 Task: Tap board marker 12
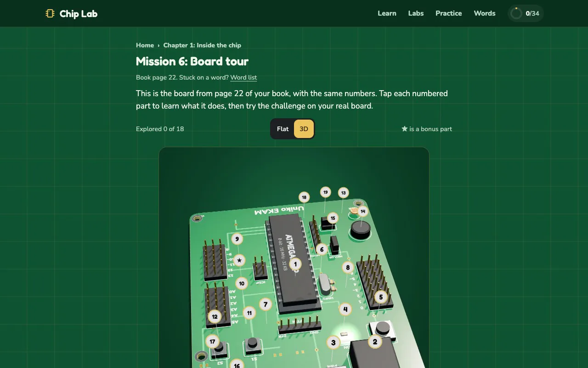point(215,316)
